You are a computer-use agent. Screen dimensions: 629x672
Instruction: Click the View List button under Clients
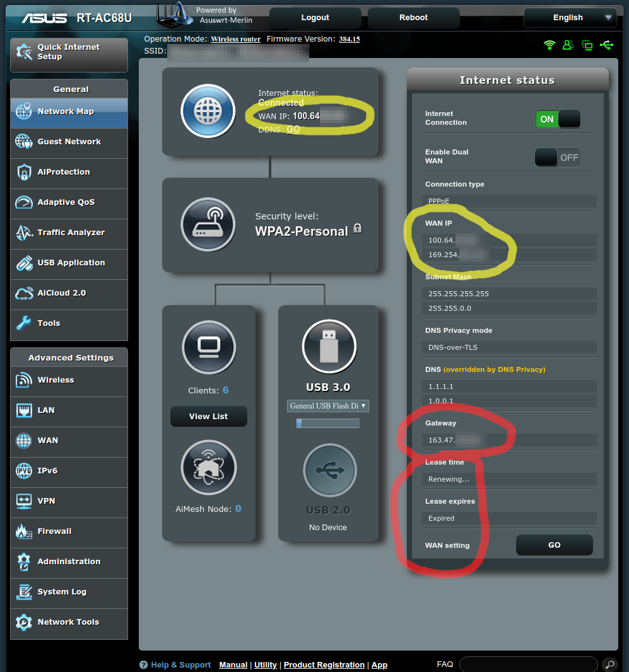tap(208, 416)
